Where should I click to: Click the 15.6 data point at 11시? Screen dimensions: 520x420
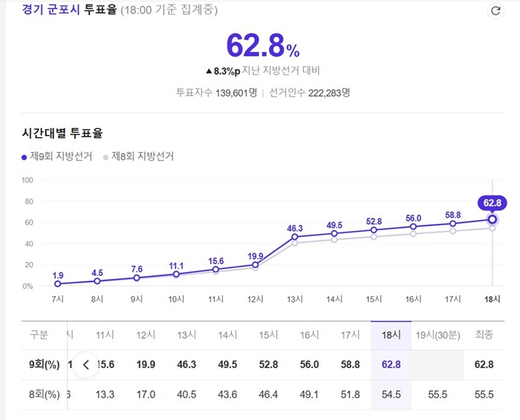coord(215,269)
